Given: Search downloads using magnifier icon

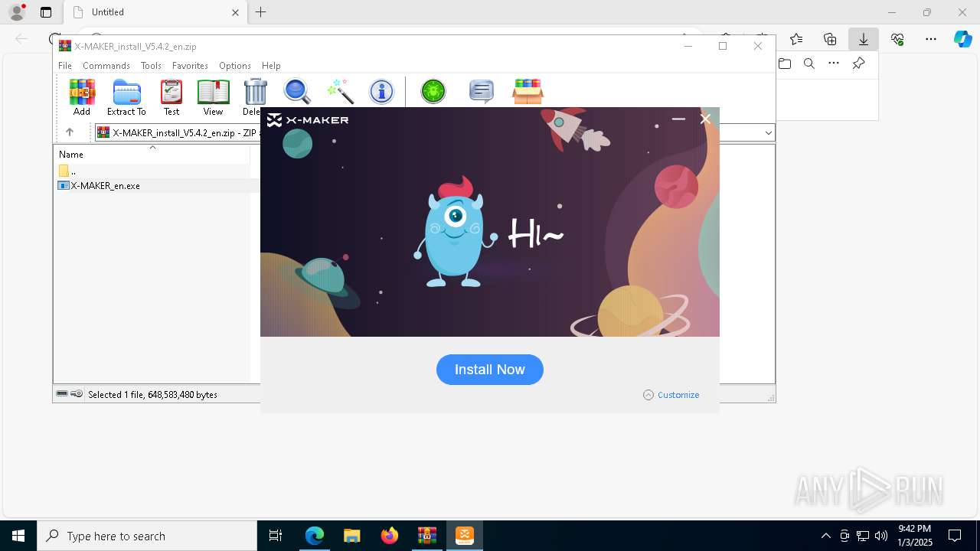Looking at the screenshot, I should 809,64.
